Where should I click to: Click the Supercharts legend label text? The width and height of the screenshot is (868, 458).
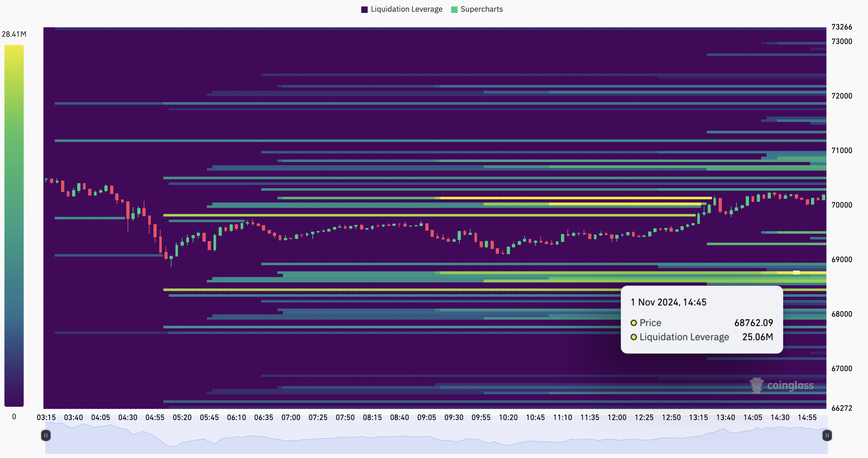481,9
